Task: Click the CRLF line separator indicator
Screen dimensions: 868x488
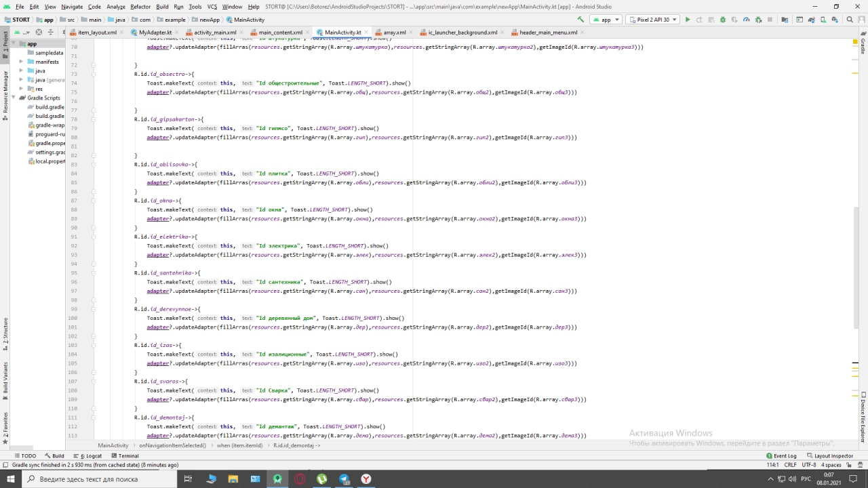Action: 790,465
